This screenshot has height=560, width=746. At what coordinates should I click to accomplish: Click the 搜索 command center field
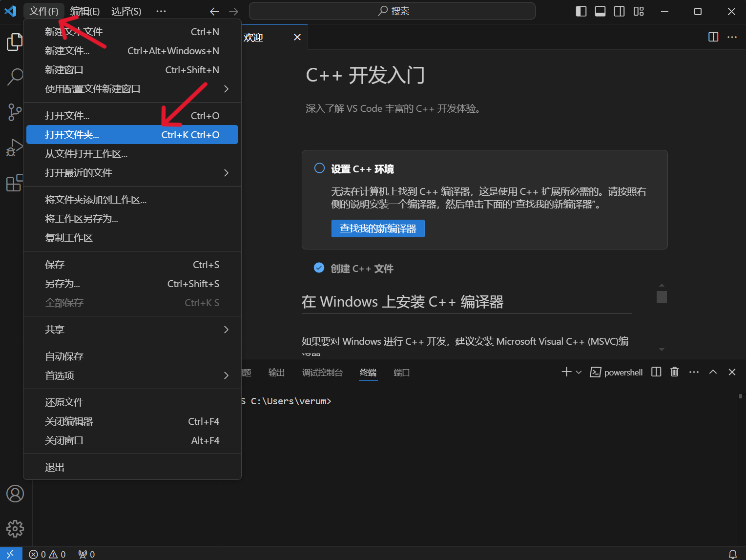(x=392, y=11)
